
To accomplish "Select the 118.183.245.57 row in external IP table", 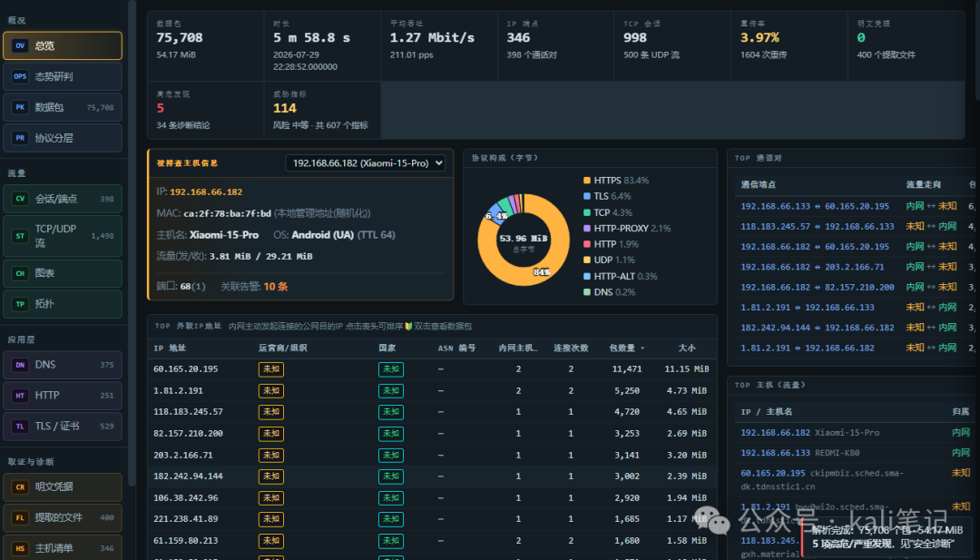I will pos(432,412).
